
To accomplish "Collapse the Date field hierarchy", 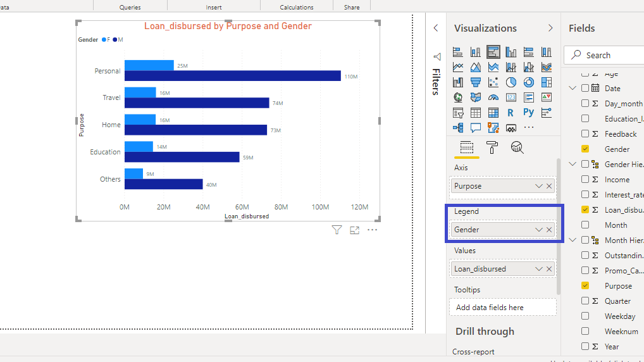I will coord(573,89).
